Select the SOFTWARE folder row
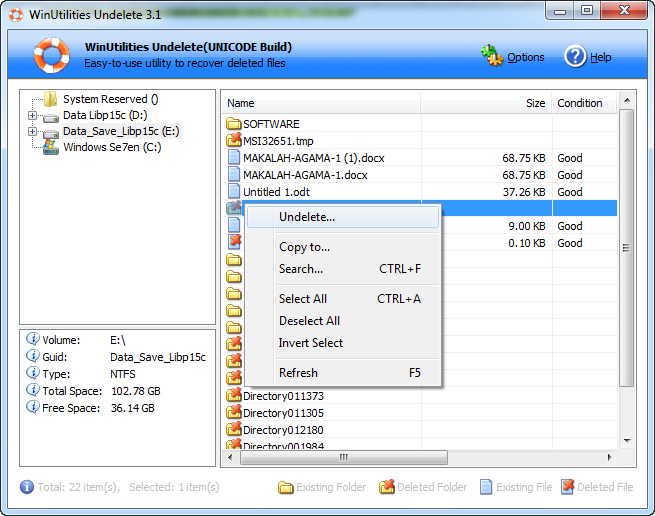Viewport: 655px width, 516px height. click(419, 124)
